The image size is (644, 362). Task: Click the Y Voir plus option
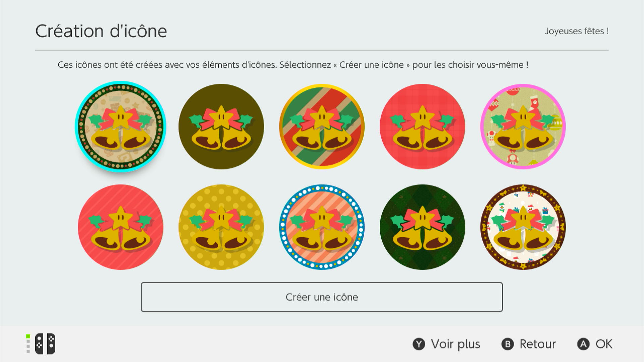click(x=446, y=344)
